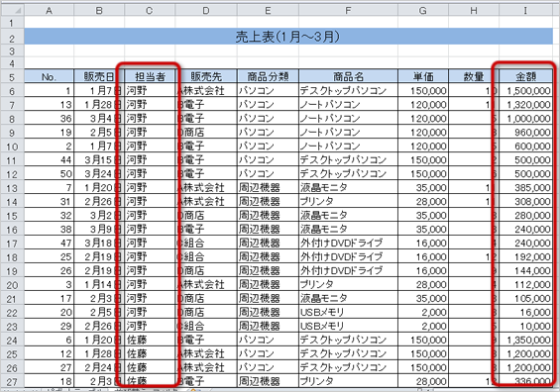This screenshot has width=560, height=392.
Task: Click the date cell 3月15日
Action: coord(99,159)
